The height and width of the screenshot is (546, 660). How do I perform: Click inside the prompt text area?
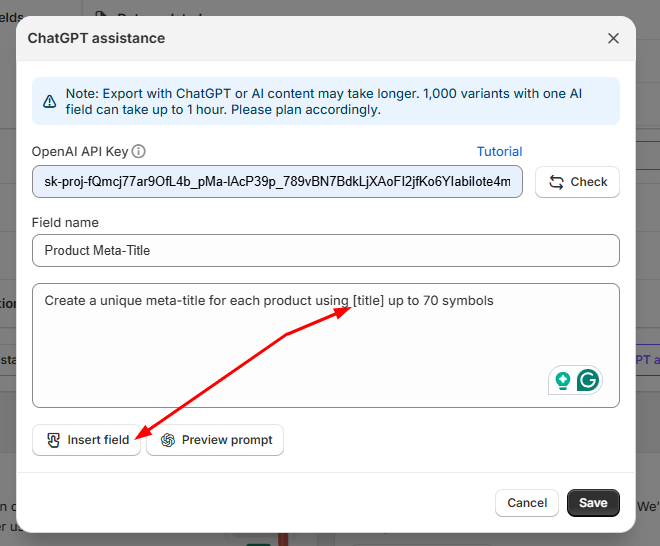(326, 345)
